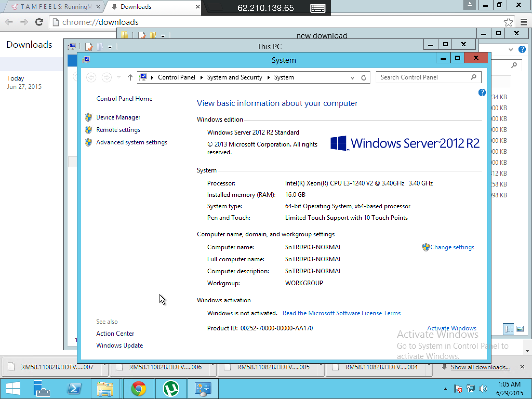The width and height of the screenshot is (532, 399).
Task: Click the System window help icon
Action: [482, 92]
